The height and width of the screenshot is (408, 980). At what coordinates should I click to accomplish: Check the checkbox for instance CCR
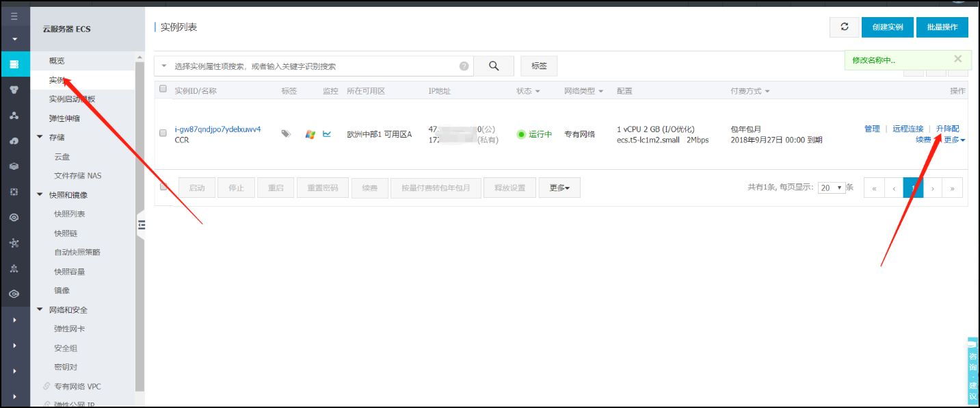click(163, 133)
